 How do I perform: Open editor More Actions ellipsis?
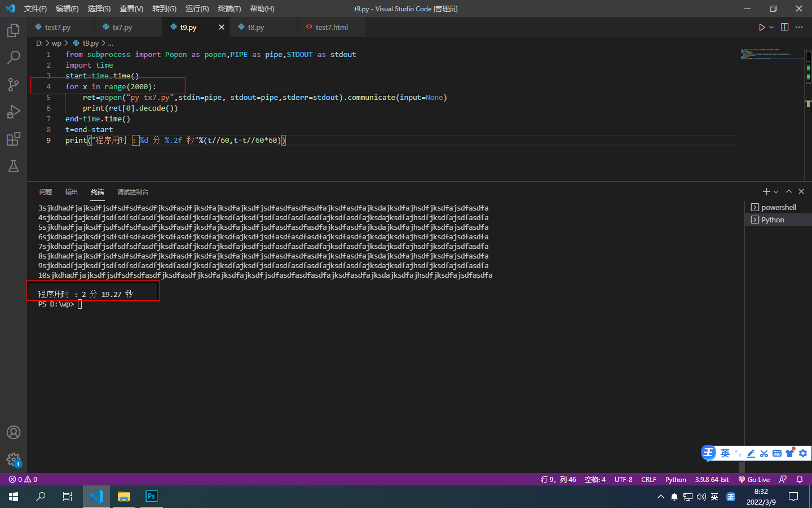(x=799, y=27)
